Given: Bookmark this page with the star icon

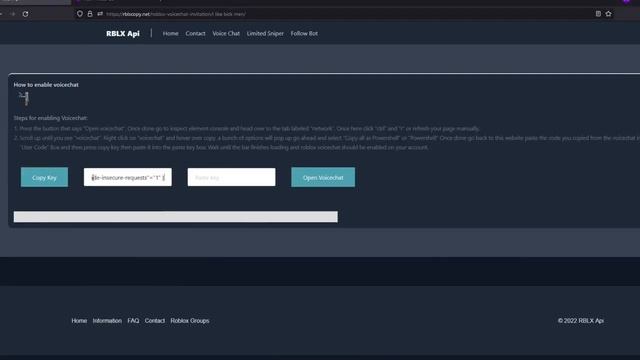Looking at the screenshot, I should click(609, 14).
